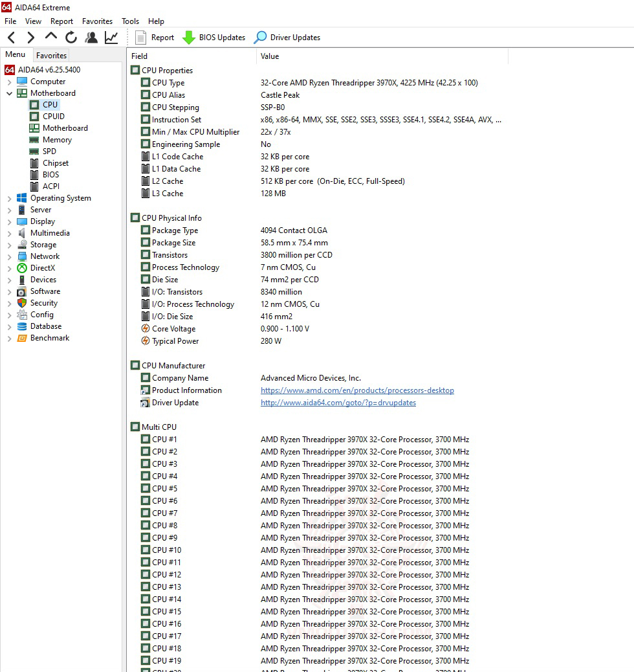Expand the Operating System node
This screenshot has width=634, height=672.
pos(10,199)
